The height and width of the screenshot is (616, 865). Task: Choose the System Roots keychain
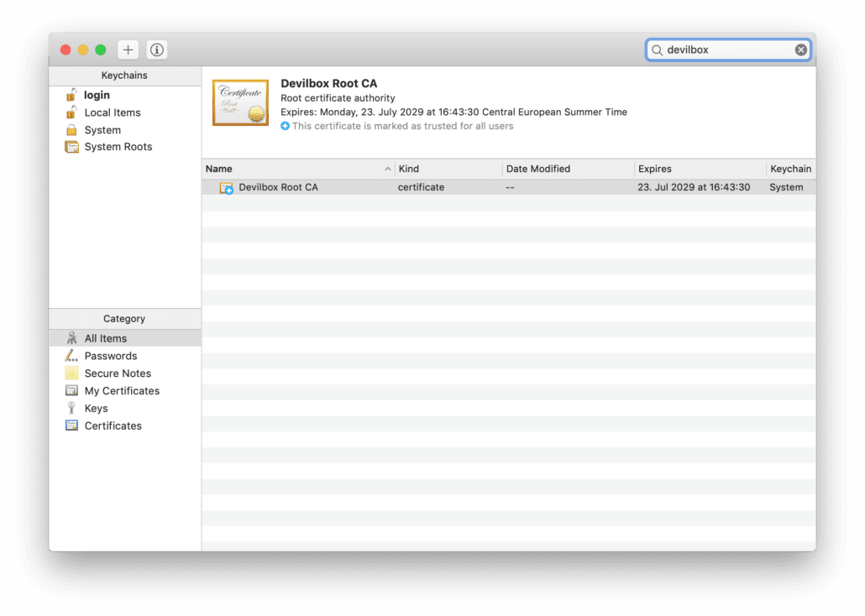[118, 147]
